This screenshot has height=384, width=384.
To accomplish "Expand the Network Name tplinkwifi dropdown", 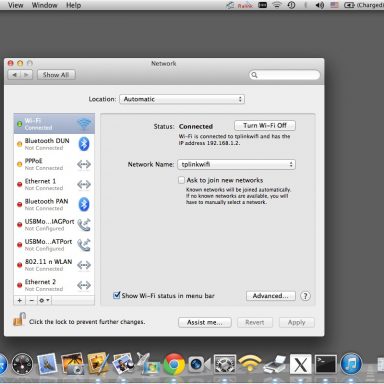I will pos(236,164).
